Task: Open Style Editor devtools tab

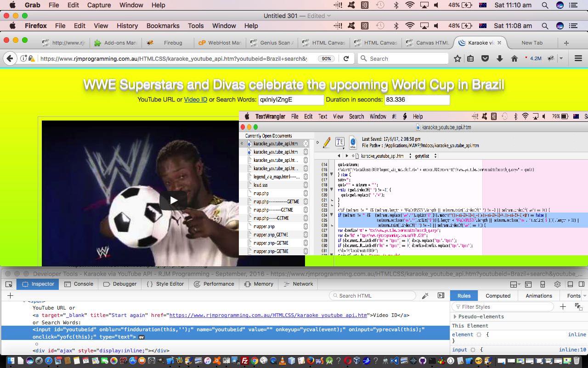Action: [x=165, y=284]
